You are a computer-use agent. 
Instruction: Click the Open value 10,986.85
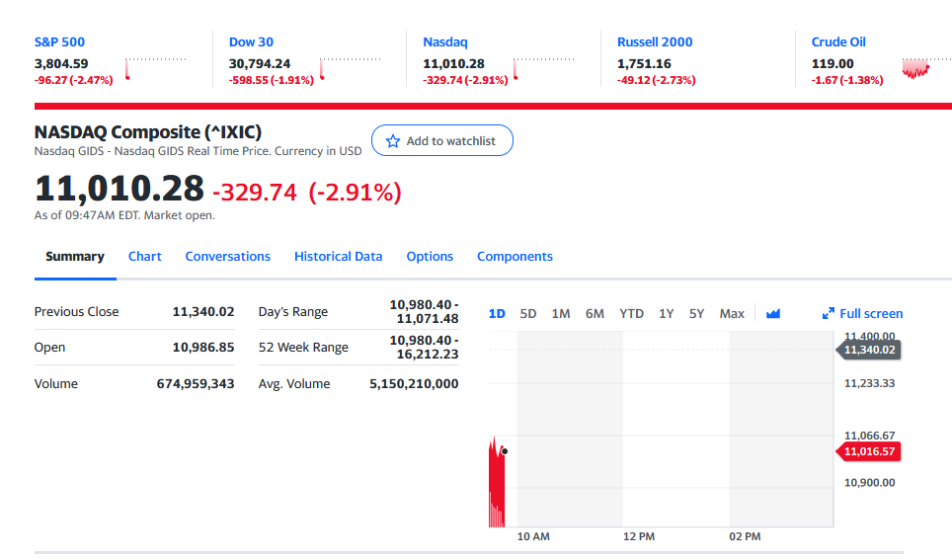tap(203, 348)
